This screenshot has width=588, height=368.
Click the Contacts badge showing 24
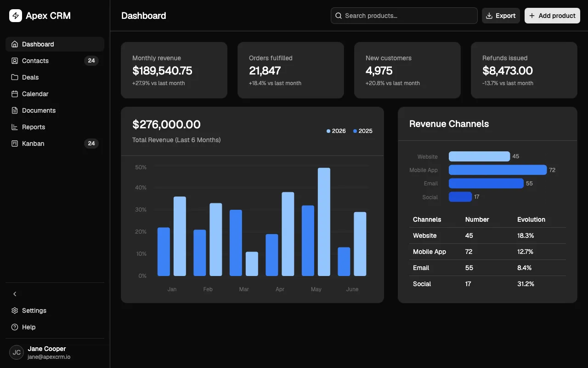point(91,61)
